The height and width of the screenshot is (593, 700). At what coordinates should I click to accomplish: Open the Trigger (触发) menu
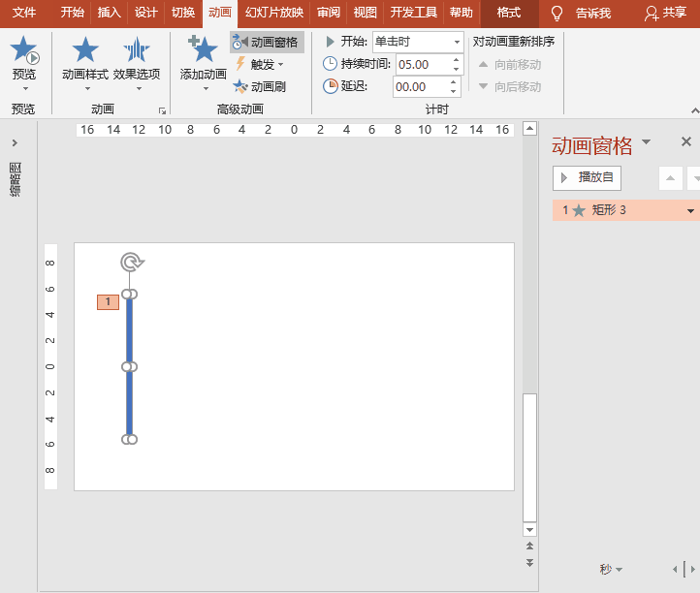[x=260, y=64]
